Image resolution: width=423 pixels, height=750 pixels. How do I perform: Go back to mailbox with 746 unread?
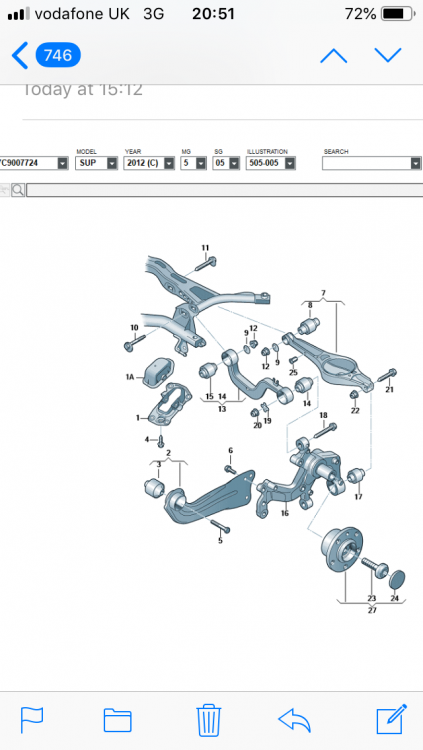click(x=46, y=55)
